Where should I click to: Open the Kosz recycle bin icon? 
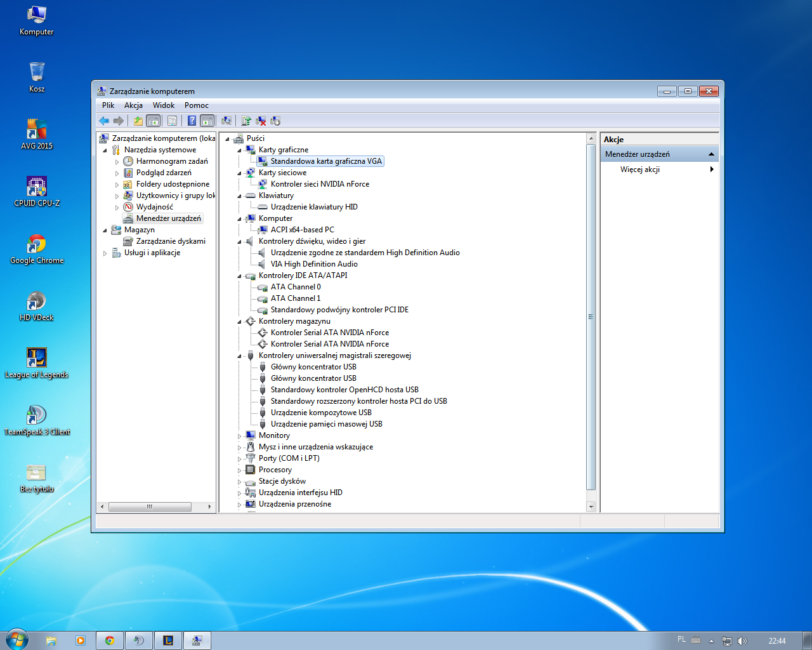(37, 77)
